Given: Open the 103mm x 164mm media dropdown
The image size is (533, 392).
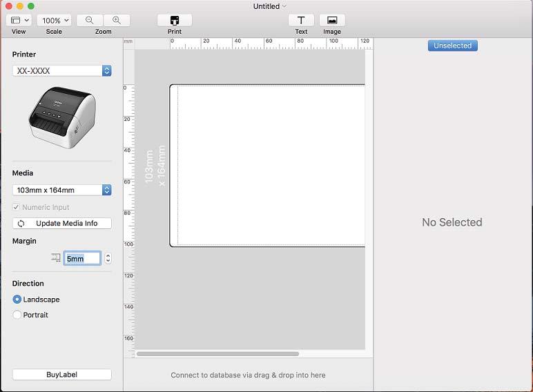Looking at the screenshot, I should (62, 190).
